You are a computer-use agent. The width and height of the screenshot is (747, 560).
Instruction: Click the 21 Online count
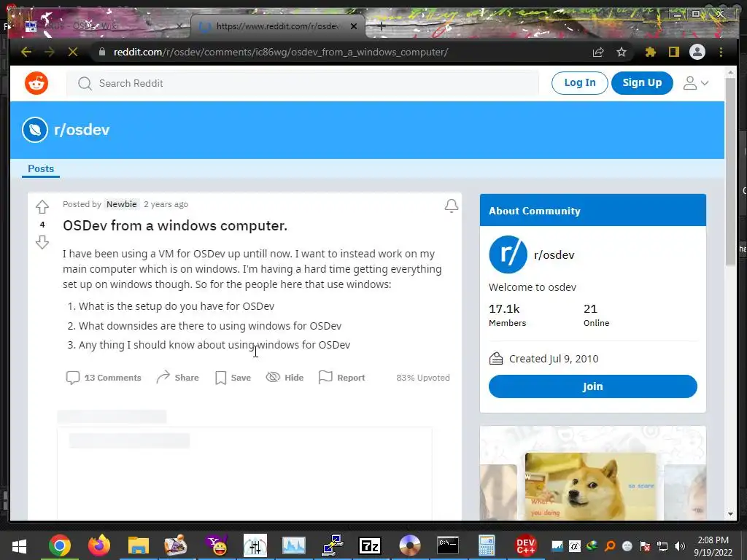click(597, 315)
